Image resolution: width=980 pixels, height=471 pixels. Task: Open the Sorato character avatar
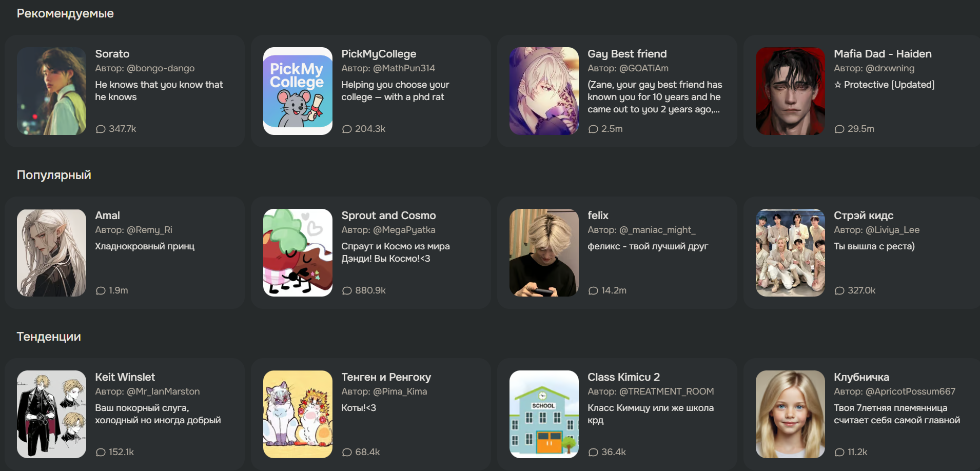[51, 91]
